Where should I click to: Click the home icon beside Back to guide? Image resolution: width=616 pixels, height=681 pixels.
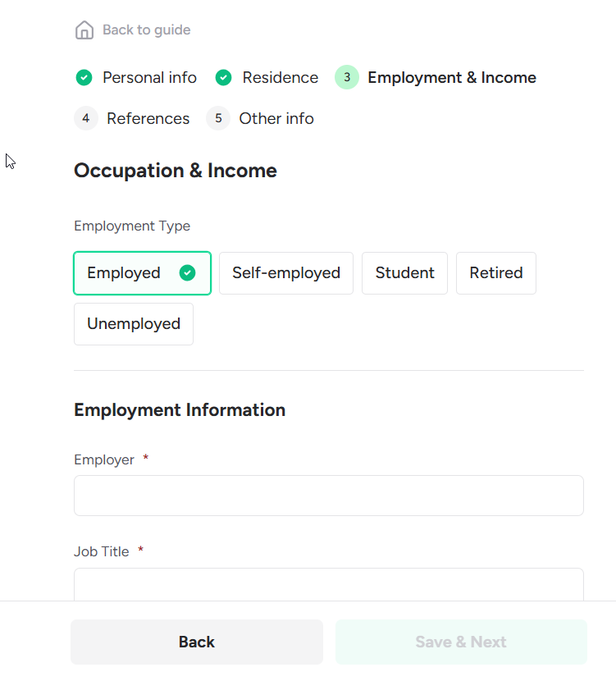[x=84, y=30]
